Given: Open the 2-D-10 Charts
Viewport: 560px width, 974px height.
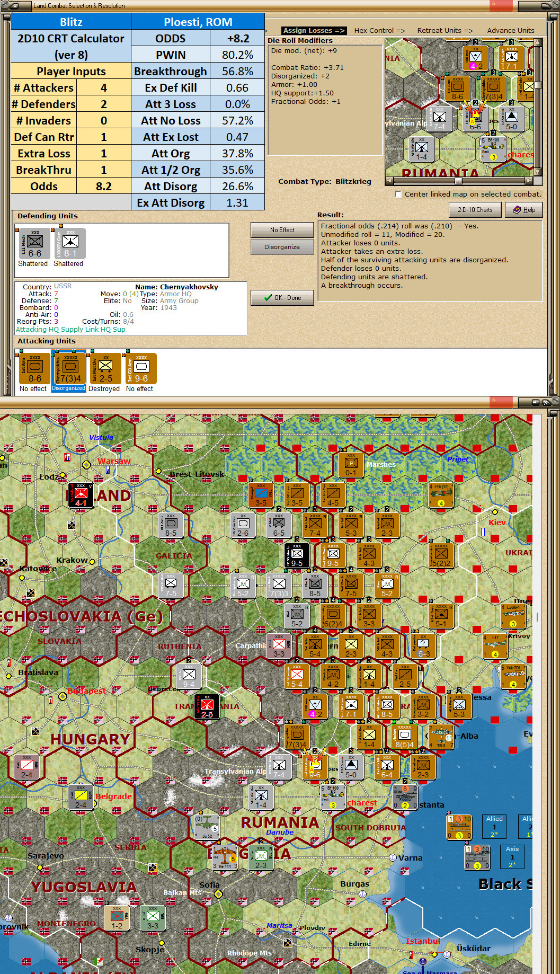Looking at the screenshot, I should coord(475,210).
